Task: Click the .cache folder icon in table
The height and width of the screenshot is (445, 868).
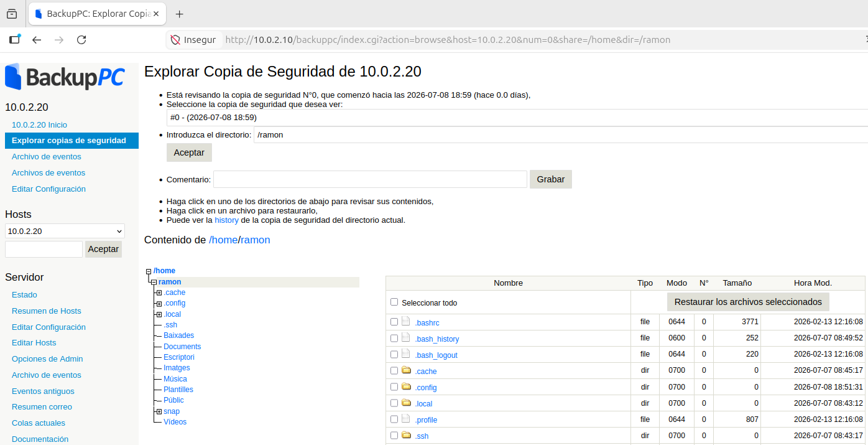Action: 406,370
